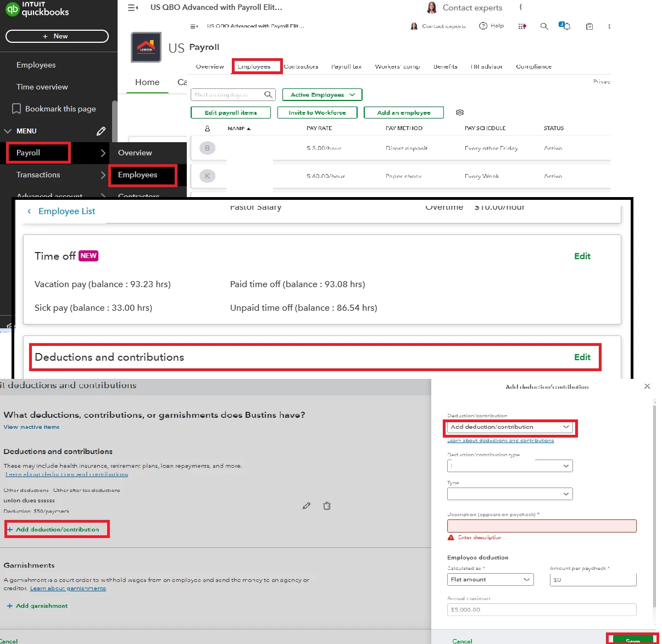Click employee avatar K

tap(207, 176)
